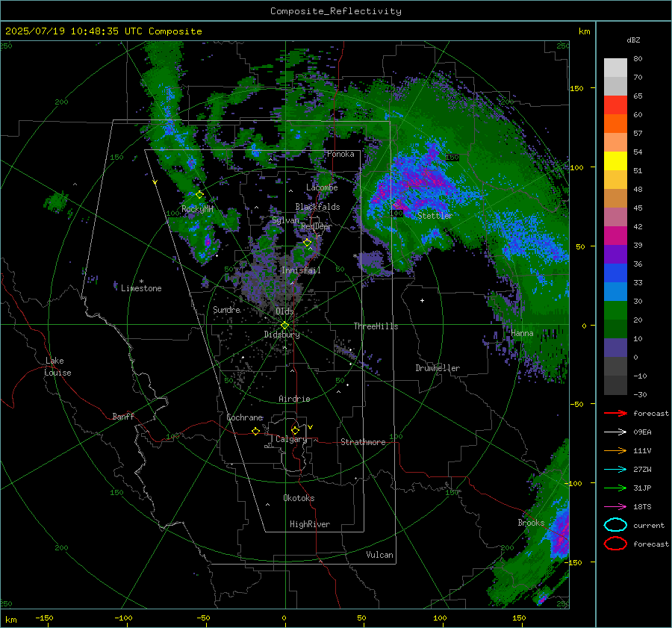Click the Limestone label
Image resolution: width=672 pixels, height=628 pixels.
point(141,288)
